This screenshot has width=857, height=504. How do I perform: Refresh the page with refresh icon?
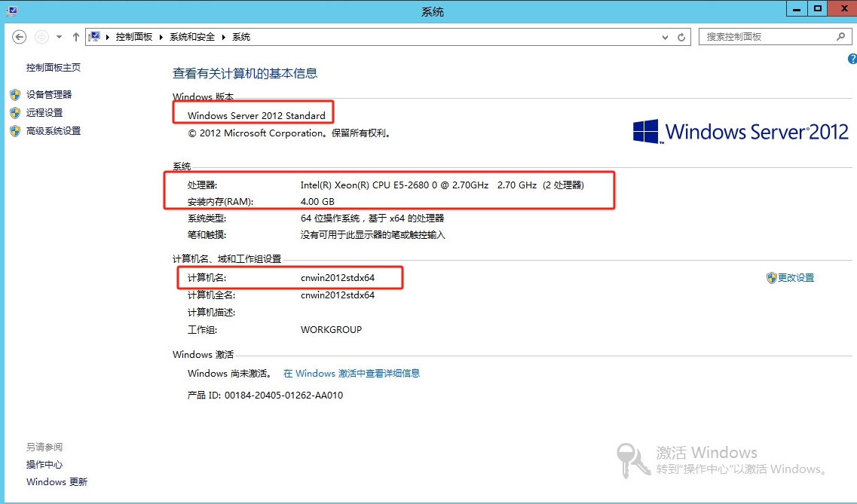tap(681, 37)
